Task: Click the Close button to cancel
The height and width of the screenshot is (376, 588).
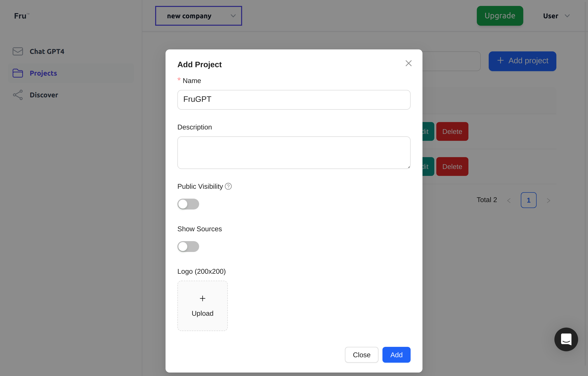Action: pyautogui.click(x=362, y=355)
